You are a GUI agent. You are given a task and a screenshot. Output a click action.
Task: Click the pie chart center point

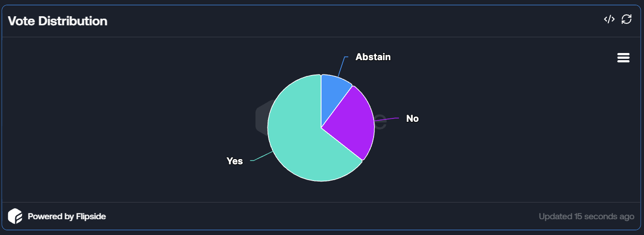point(321,128)
